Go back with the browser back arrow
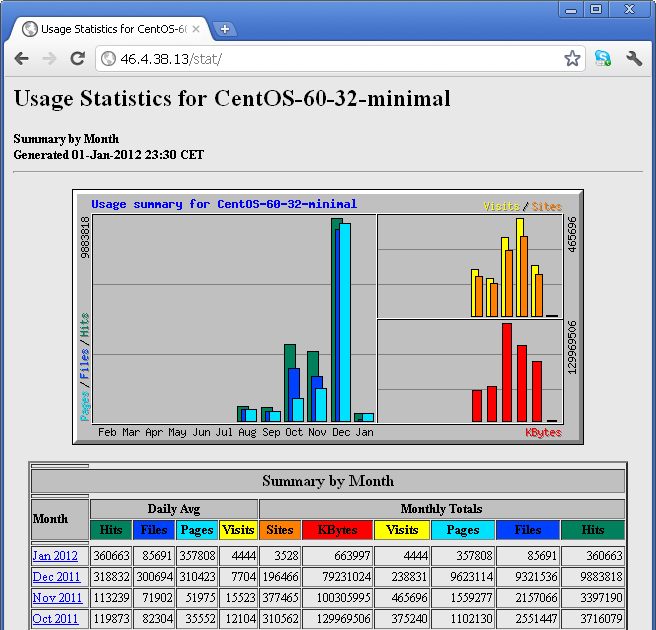The width and height of the screenshot is (656, 630). coord(21,59)
